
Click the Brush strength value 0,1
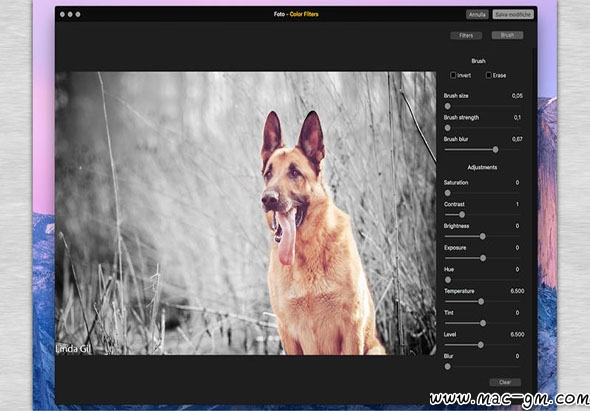pyautogui.click(x=517, y=118)
